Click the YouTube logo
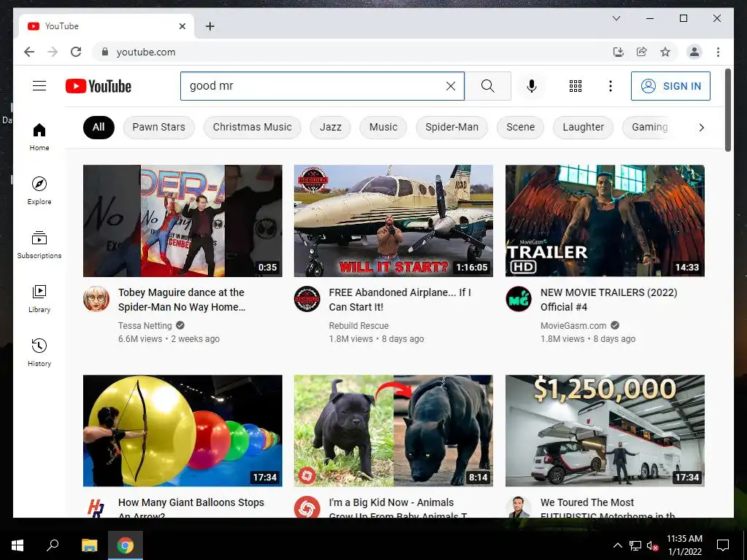Image resolution: width=747 pixels, height=560 pixels. [98, 86]
